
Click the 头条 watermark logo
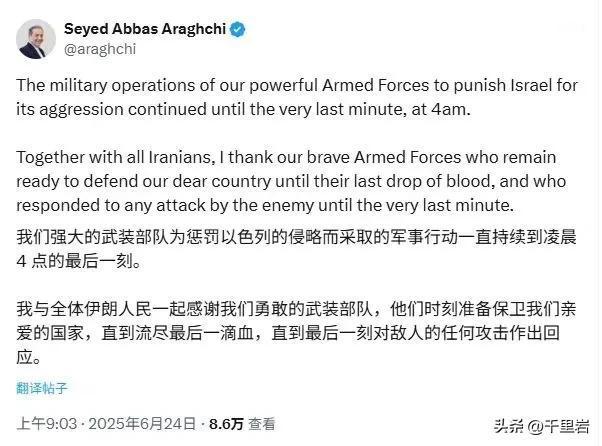(x=509, y=426)
